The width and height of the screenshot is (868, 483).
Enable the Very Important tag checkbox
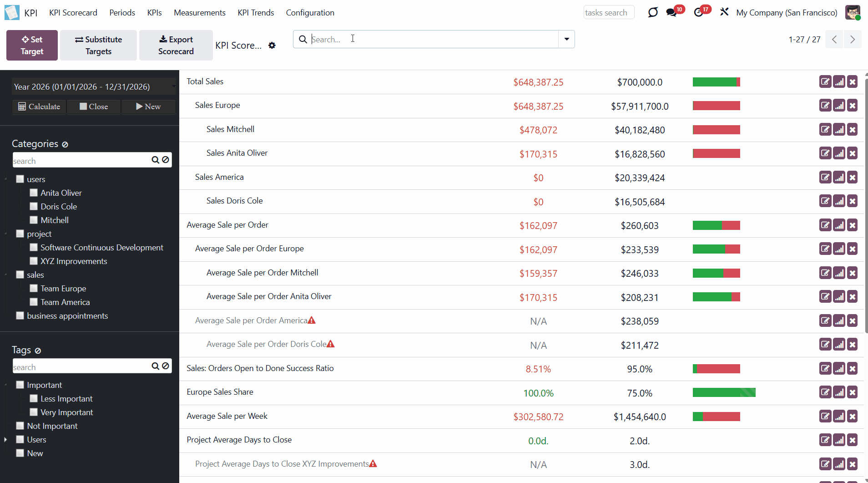point(34,412)
